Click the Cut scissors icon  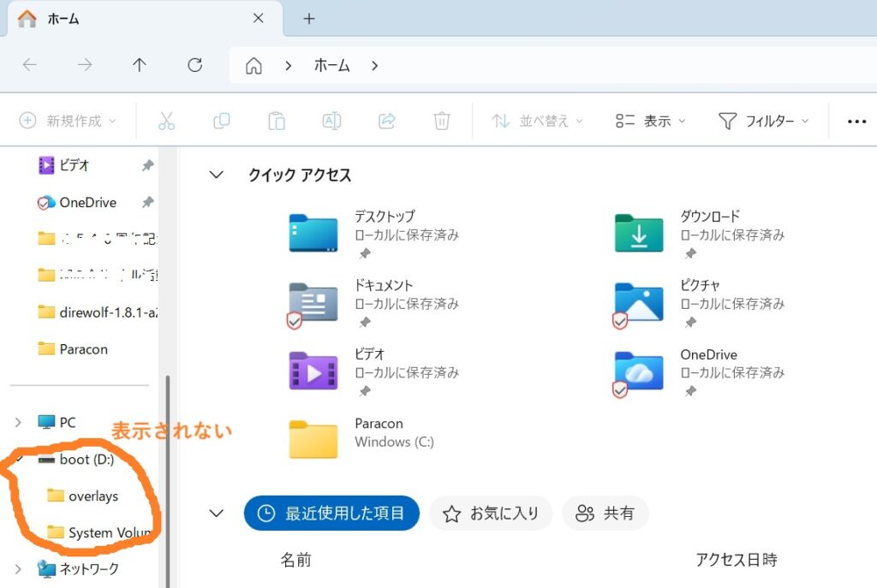pos(166,122)
